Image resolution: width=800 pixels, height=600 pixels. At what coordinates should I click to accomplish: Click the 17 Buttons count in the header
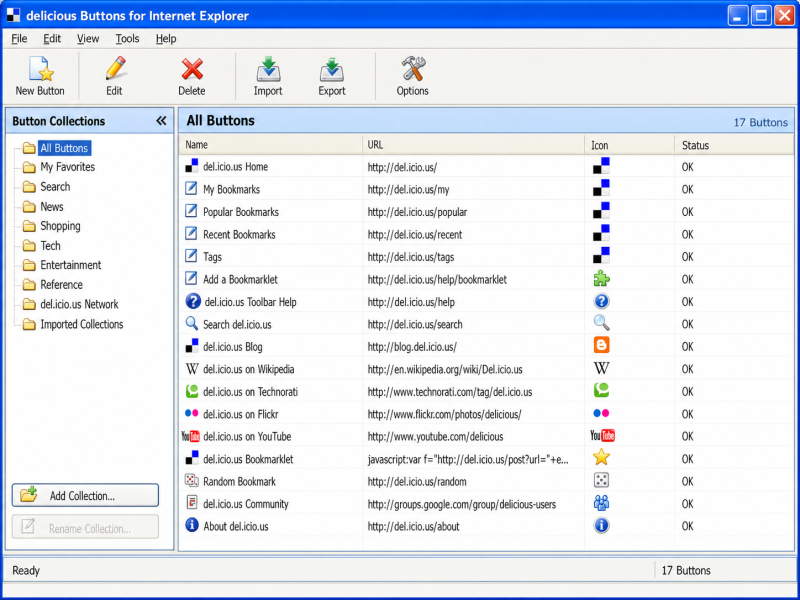tap(760, 122)
